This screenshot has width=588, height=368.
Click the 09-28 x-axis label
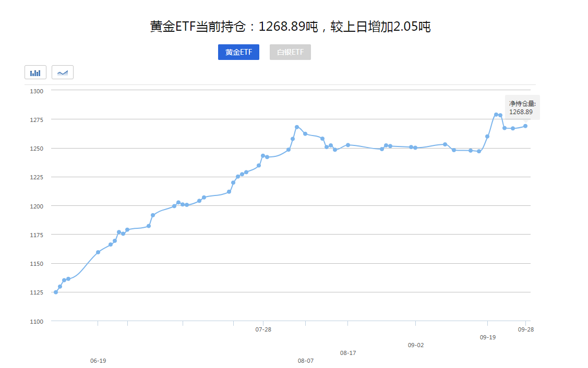point(526,329)
